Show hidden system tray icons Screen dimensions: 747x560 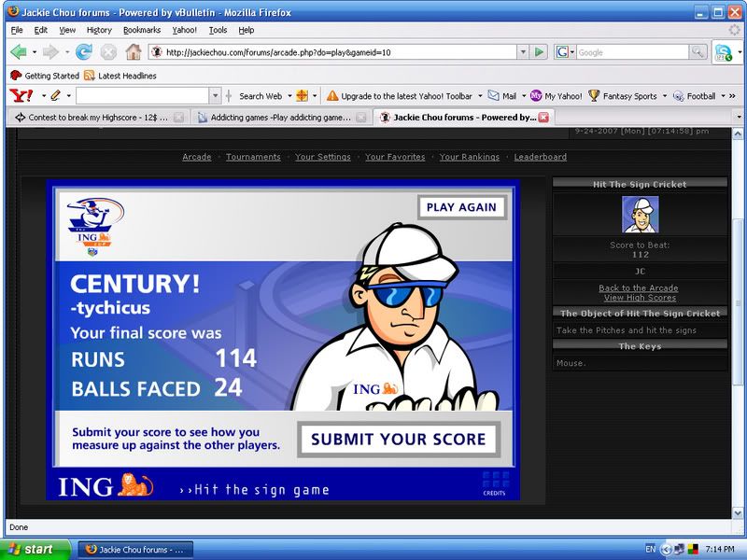click(x=667, y=549)
